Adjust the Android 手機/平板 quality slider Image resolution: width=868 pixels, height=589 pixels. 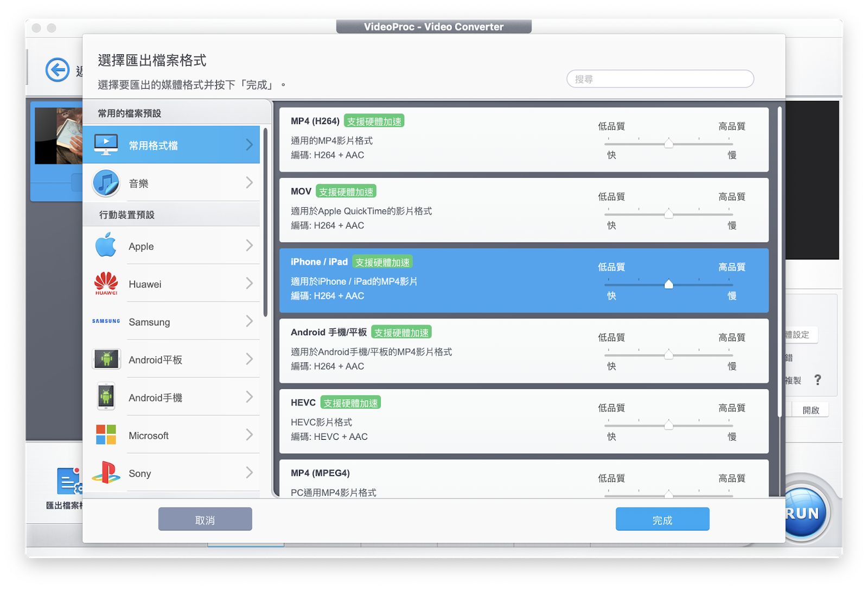click(x=668, y=355)
